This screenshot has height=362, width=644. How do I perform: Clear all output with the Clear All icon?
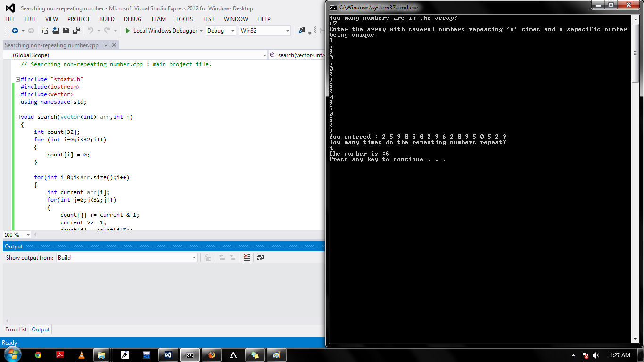coord(247,257)
